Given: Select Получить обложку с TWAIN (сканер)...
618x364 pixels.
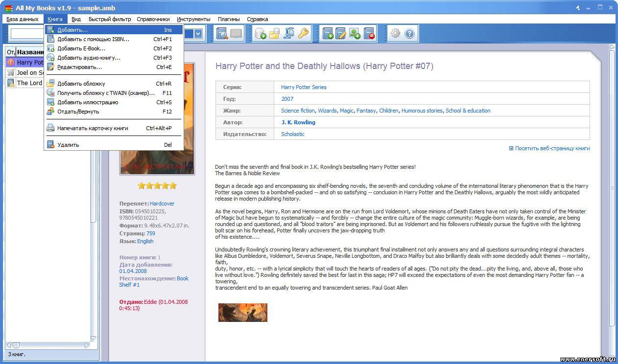Looking at the screenshot, I should (114, 93).
